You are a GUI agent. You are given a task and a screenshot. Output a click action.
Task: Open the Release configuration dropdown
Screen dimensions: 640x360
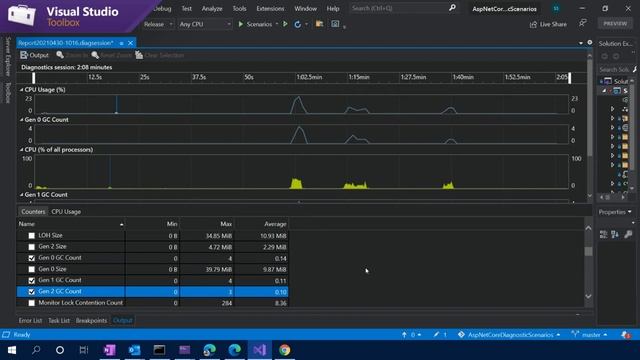(x=158, y=24)
